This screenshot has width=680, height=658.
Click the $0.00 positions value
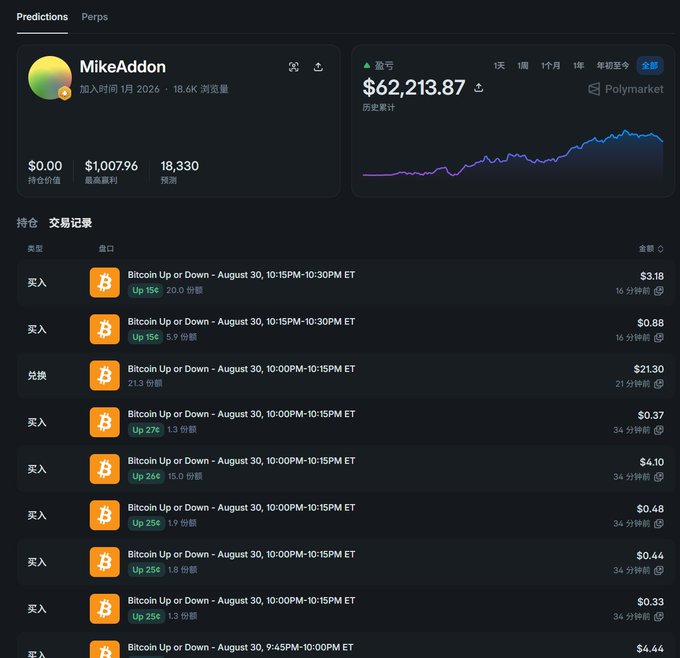45,166
